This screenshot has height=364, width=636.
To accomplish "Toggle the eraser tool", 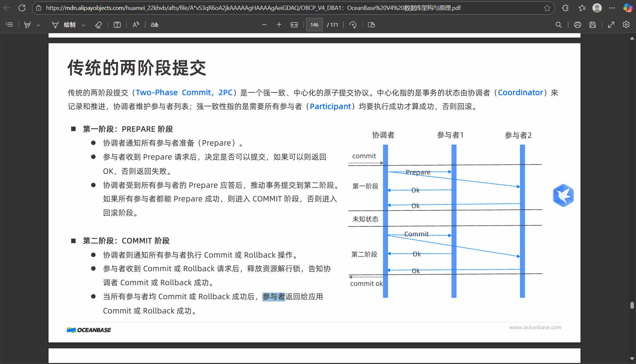I will [x=98, y=25].
